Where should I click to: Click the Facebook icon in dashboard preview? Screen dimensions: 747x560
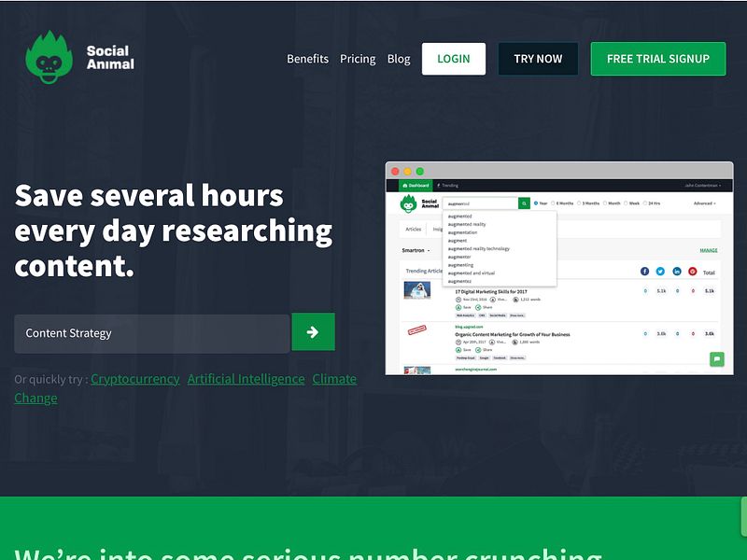(x=644, y=271)
